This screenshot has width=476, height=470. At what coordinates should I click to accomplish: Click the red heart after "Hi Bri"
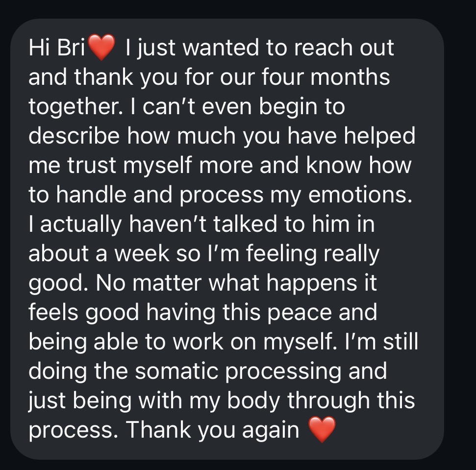tap(101, 49)
